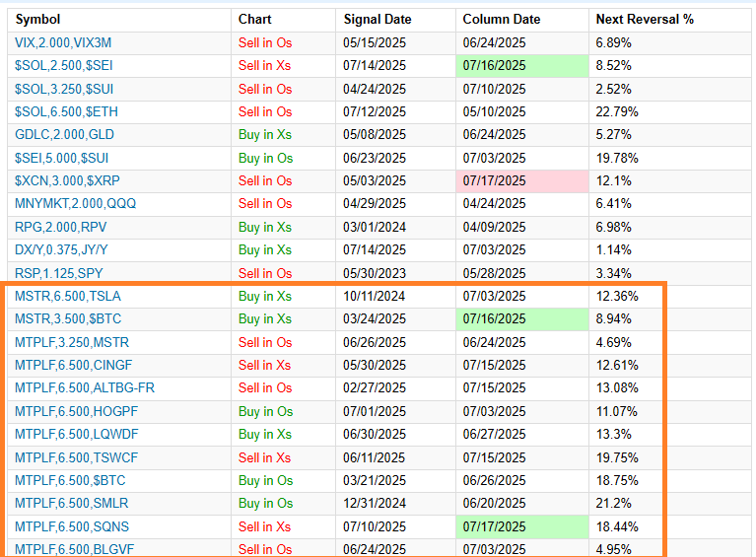Select the 21.2% reversal value
Screen dimensions: 756x557
pos(614,503)
